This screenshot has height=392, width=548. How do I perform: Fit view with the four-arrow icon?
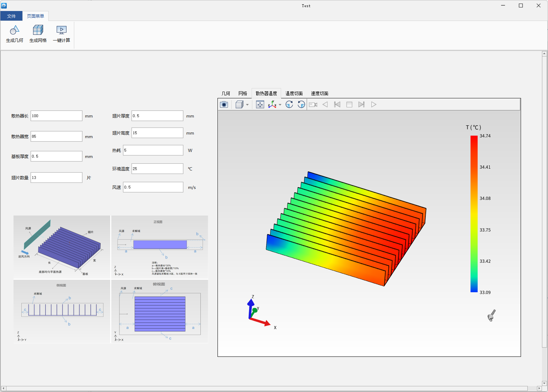[x=260, y=104]
